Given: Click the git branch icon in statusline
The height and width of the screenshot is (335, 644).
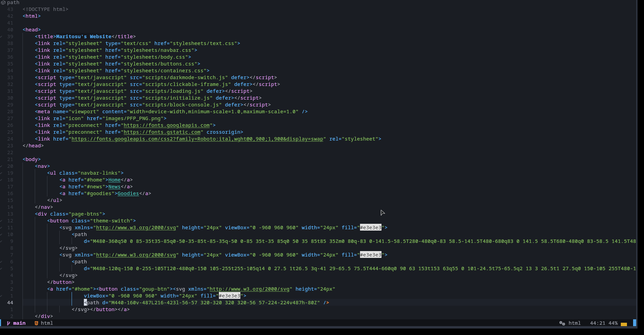Looking at the screenshot, I should [x=9, y=323].
